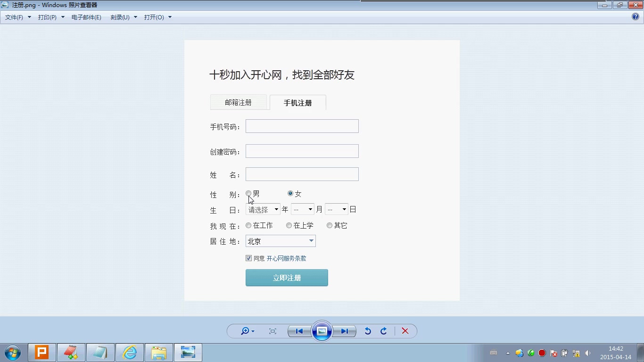The height and width of the screenshot is (362, 644).
Task: Start the slide show
Action: tap(322, 331)
